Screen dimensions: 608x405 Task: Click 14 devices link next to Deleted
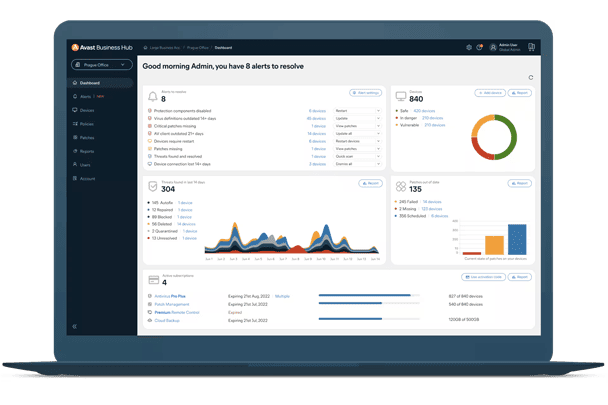(186, 224)
